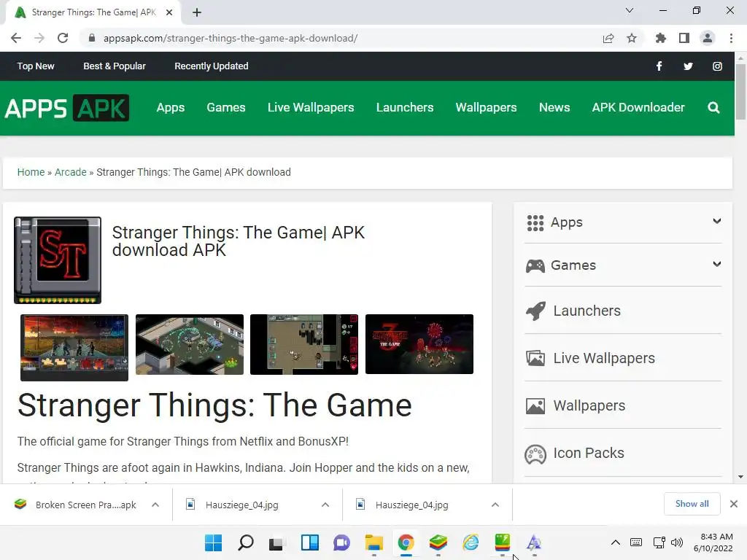The width and height of the screenshot is (747, 560).
Task: Open the Best & Popular menu item
Action: coord(115,66)
